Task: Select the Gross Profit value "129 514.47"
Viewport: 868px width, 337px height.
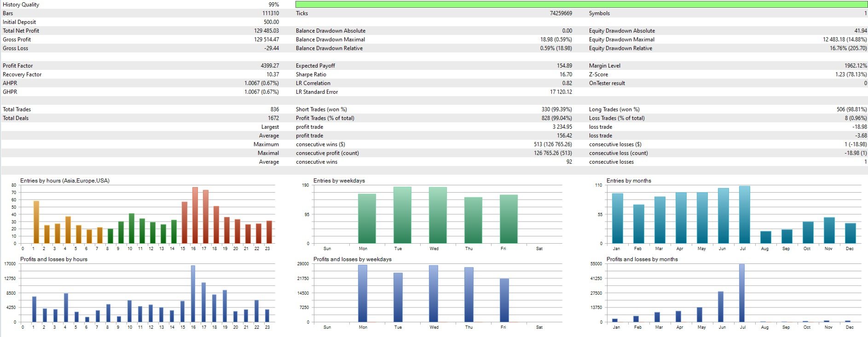Action: (266, 40)
